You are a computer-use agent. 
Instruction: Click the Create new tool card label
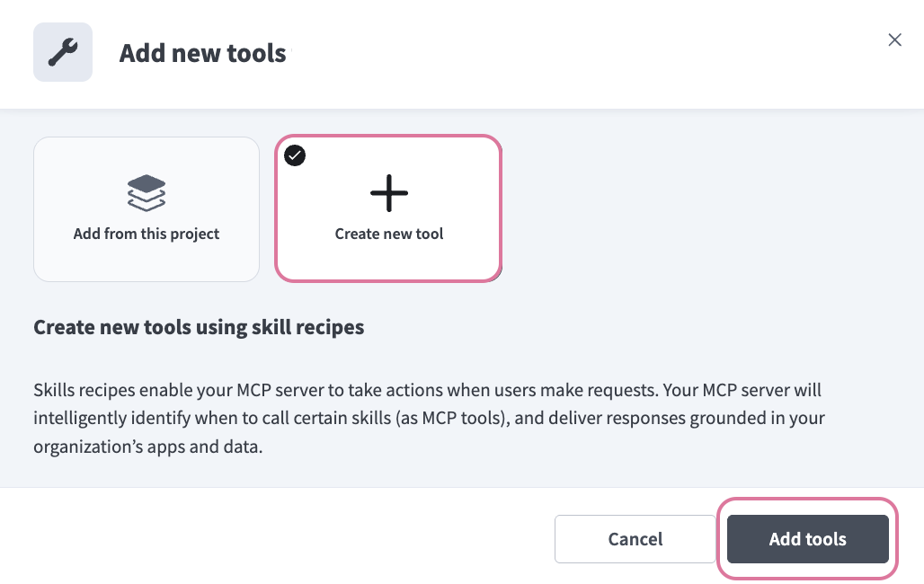(388, 234)
